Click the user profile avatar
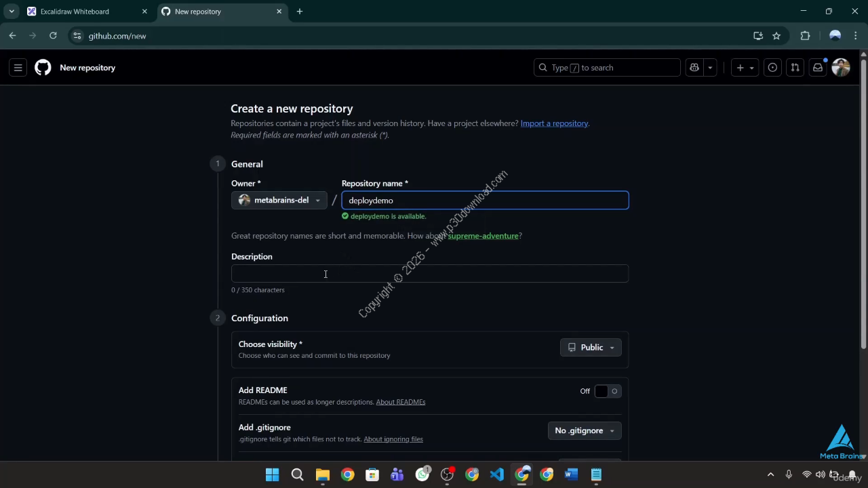The image size is (868, 488). pos(841,68)
